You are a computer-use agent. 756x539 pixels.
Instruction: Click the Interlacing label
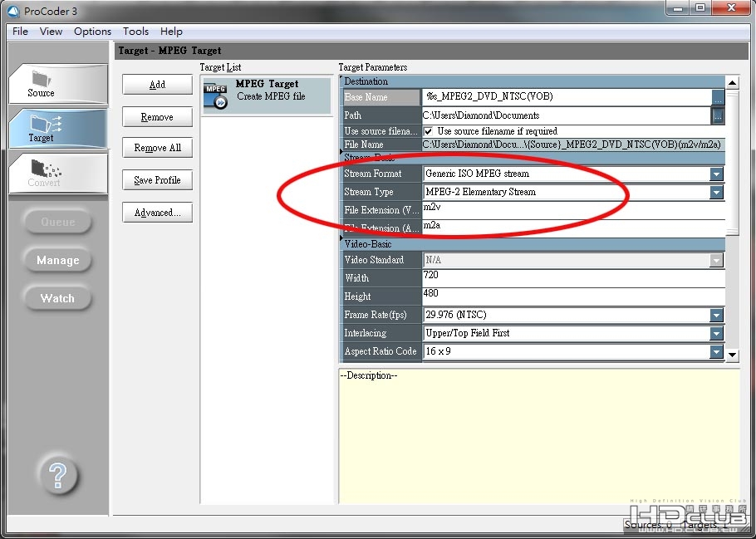point(365,333)
